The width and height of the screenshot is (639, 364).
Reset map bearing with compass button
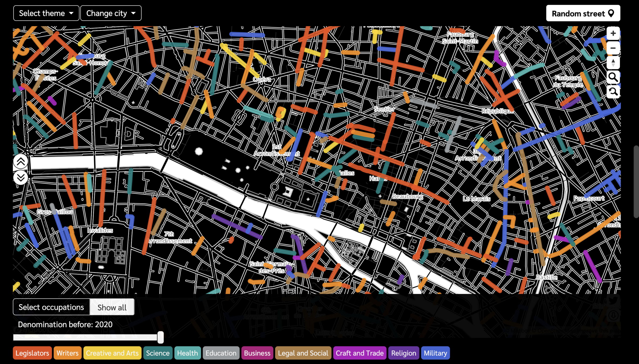click(x=613, y=63)
